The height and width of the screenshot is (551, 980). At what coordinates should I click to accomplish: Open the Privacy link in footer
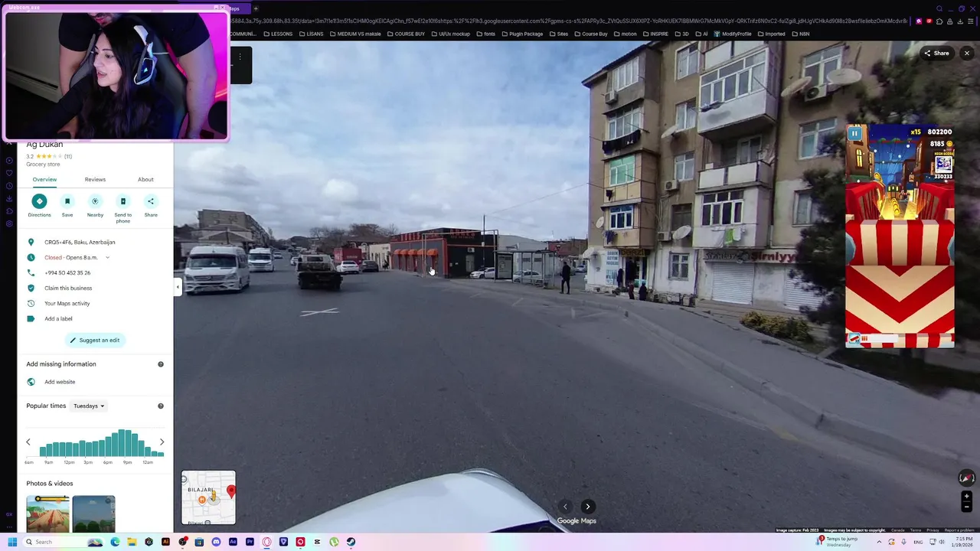pos(933,530)
